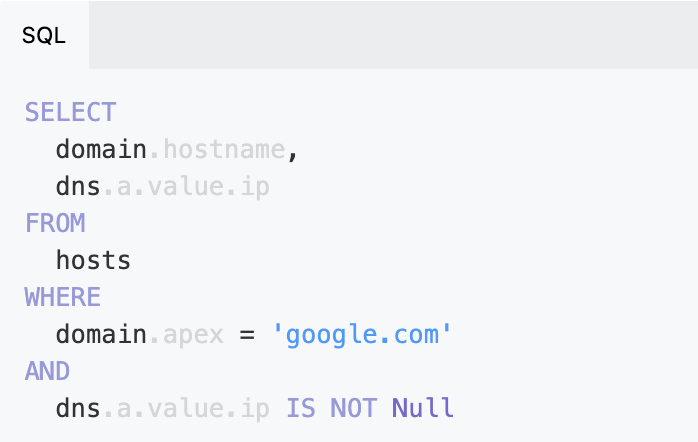Click the grayed '.apex' field text
Screen dimensions: 698x442
186,335
